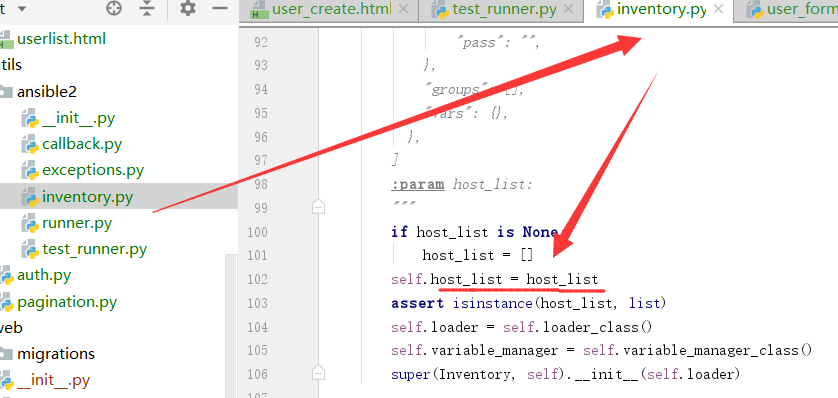Open project panel settings gear
The height and width of the screenshot is (398, 838).
click(x=188, y=9)
